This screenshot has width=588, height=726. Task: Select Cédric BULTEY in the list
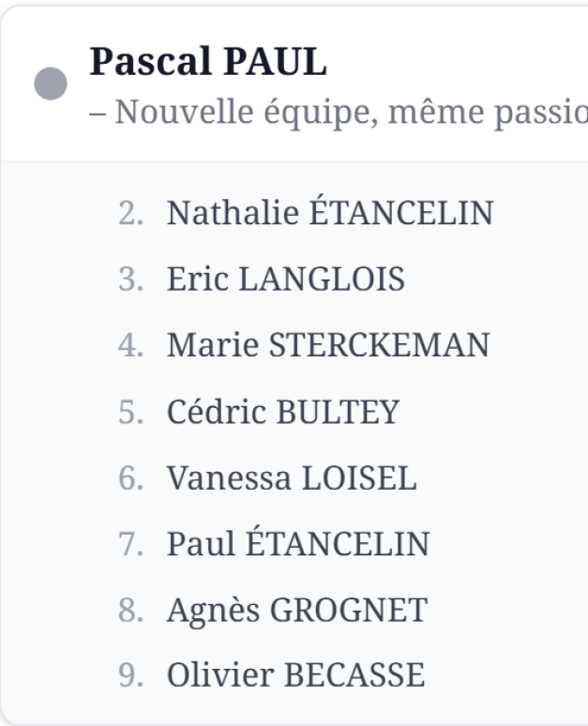point(283,411)
